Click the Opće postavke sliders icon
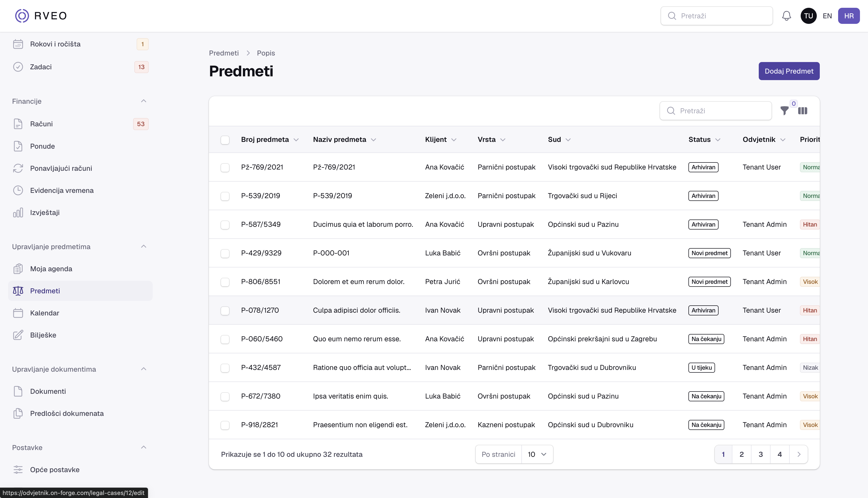Image resolution: width=868 pixels, height=498 pixels. 18,470
